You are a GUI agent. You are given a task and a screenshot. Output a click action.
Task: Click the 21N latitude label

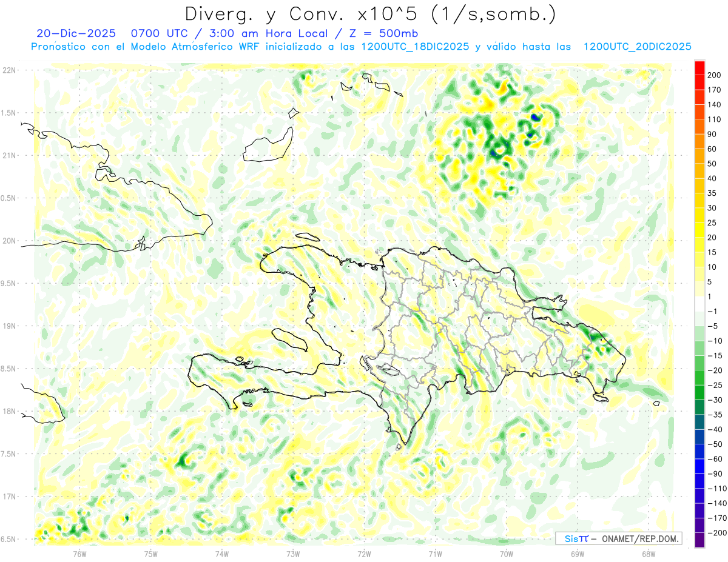tap(9, 155)
